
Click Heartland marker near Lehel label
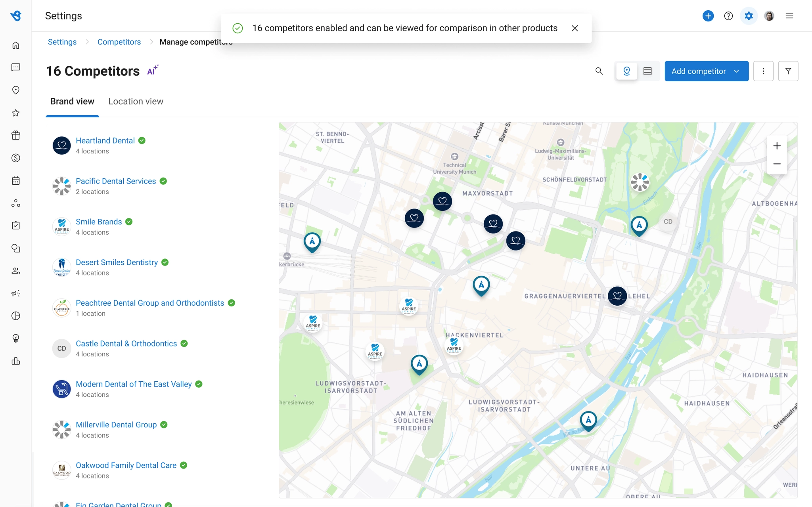pos(617,296)
